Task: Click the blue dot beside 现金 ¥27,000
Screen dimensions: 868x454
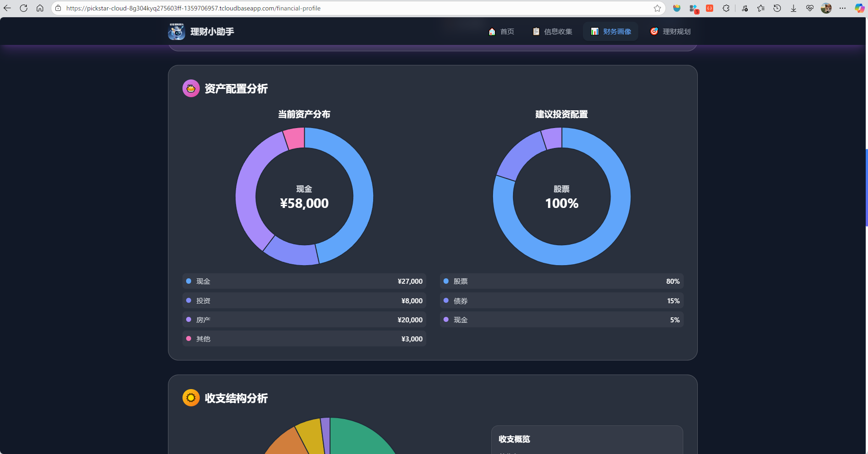Action: [189, 281]
